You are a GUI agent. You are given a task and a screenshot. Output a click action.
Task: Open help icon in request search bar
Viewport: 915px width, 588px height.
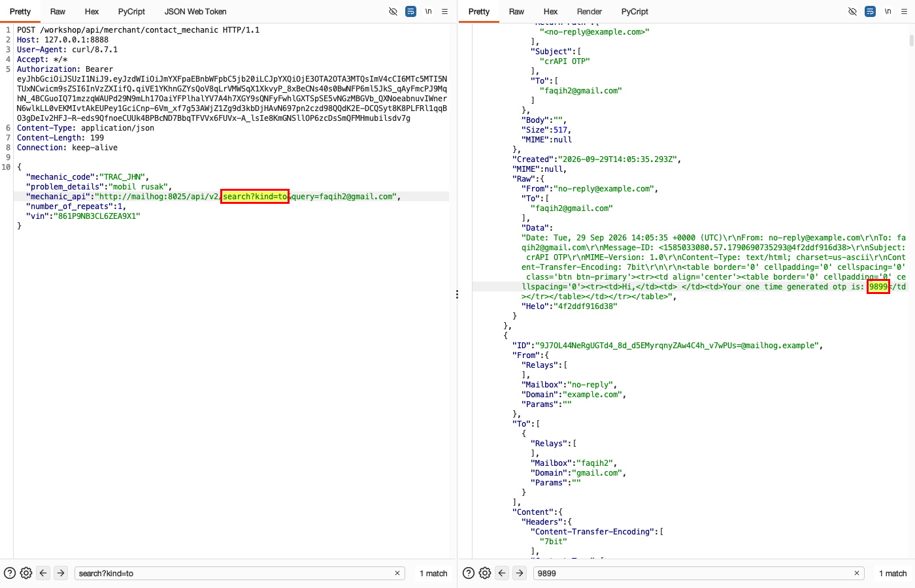10,573
